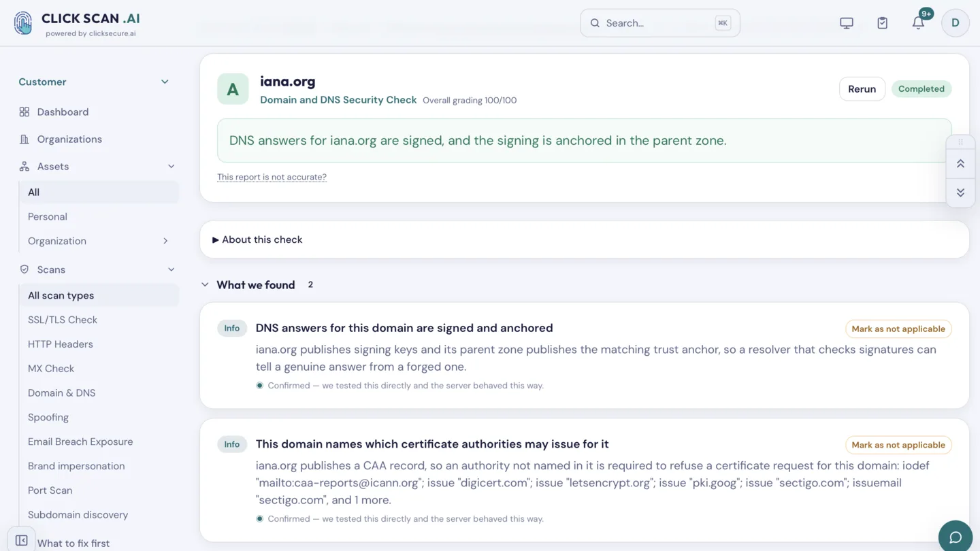Select Personal assets
This screenshot has width=980, height=551.
(48, 217)
